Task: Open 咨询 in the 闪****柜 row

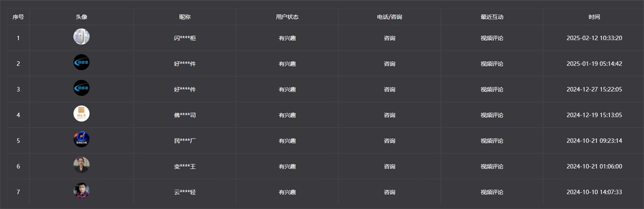Action: [x=390, y=38]
